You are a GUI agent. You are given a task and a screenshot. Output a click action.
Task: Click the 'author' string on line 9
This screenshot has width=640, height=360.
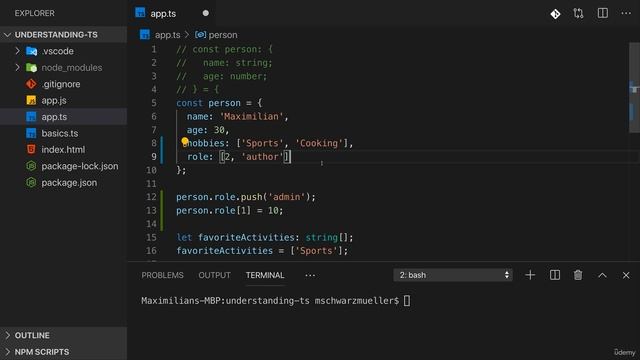pos(262,157)
